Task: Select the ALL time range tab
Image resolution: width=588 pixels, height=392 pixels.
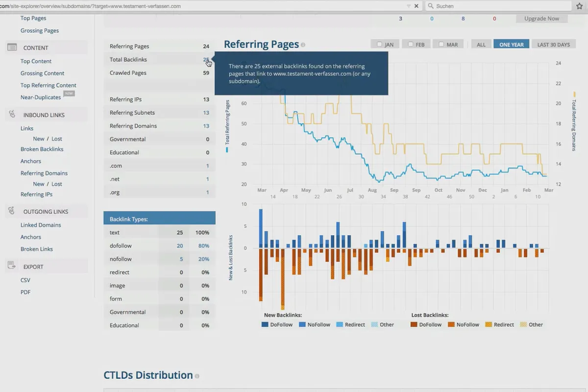Action: [481, 44]
